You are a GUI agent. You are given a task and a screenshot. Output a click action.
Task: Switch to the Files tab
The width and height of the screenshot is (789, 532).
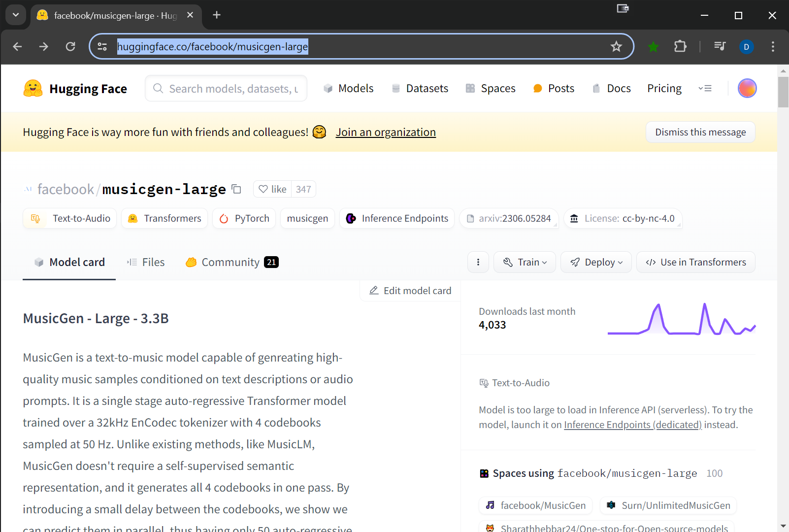[146, 262]
